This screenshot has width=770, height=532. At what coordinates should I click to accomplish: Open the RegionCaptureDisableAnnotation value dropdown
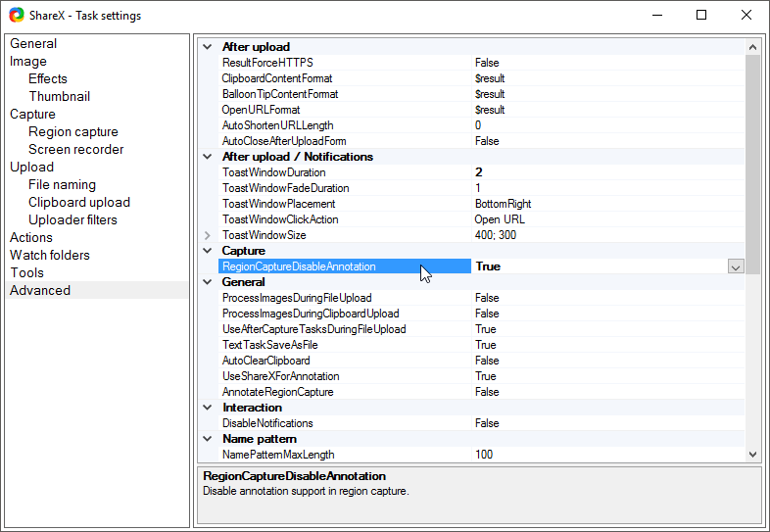pos(735,266)
